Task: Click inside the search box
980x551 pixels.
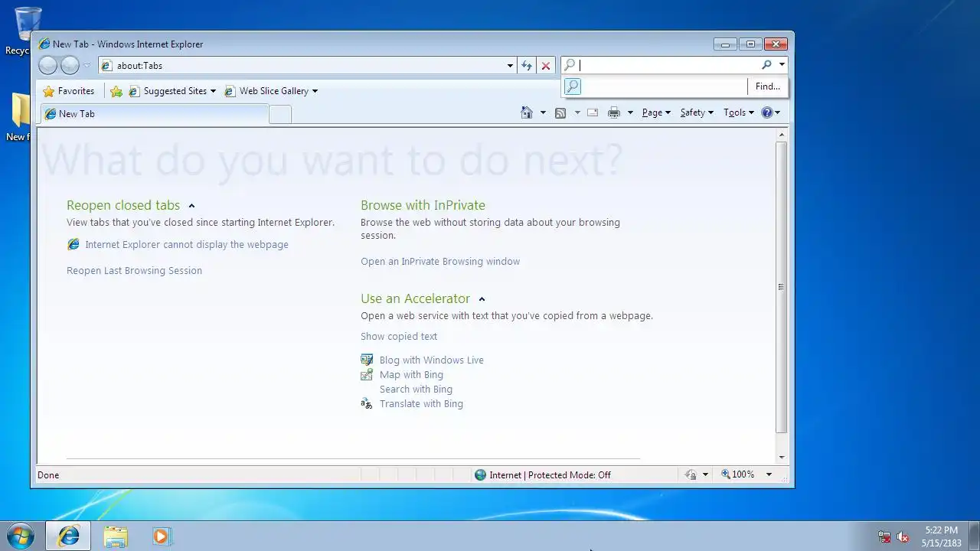Action: [668, 66]
